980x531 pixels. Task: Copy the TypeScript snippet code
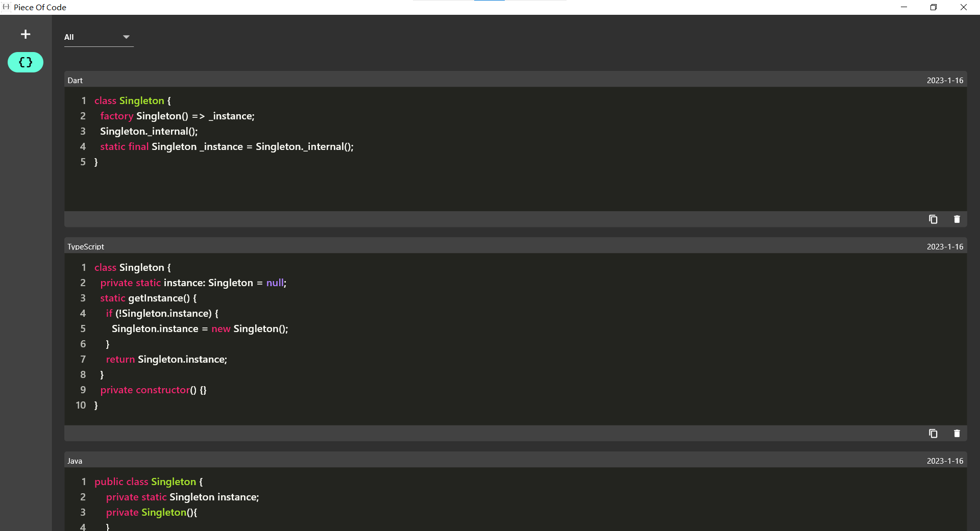[933, 434]
